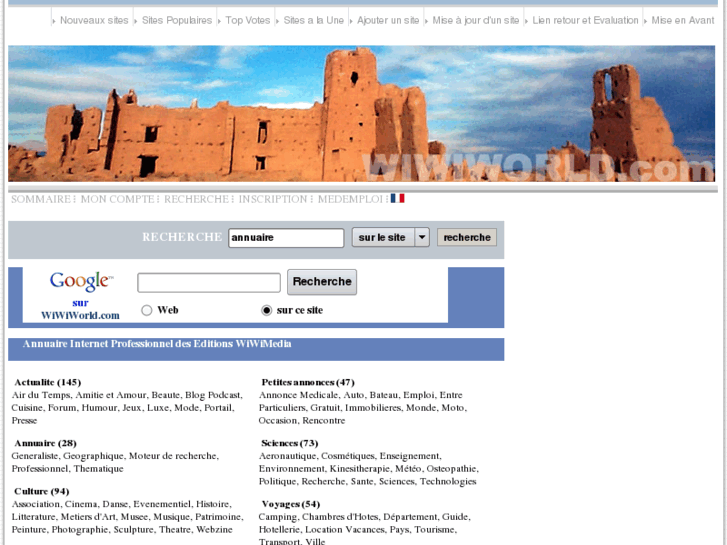Open 'Blog Podcast' subcategory
The width and height of the screenshot is (727, 545).
[x=213, y=395]
